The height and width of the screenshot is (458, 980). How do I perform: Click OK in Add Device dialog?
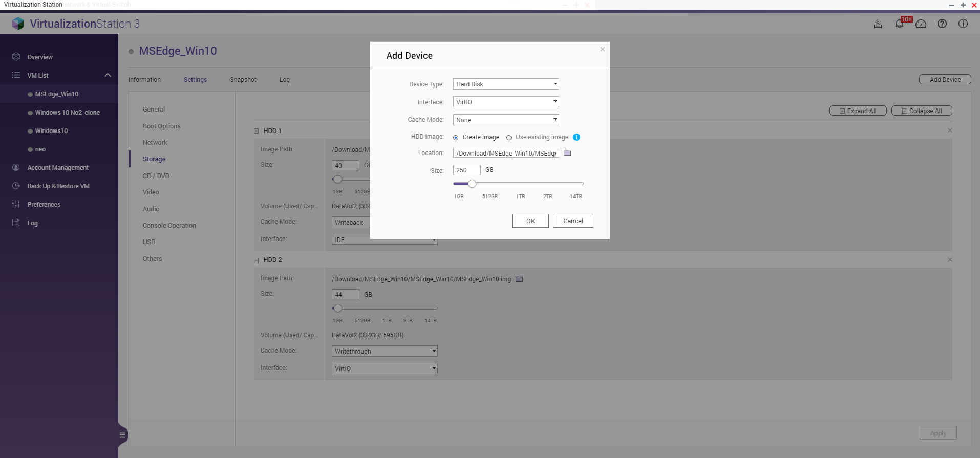530,221
